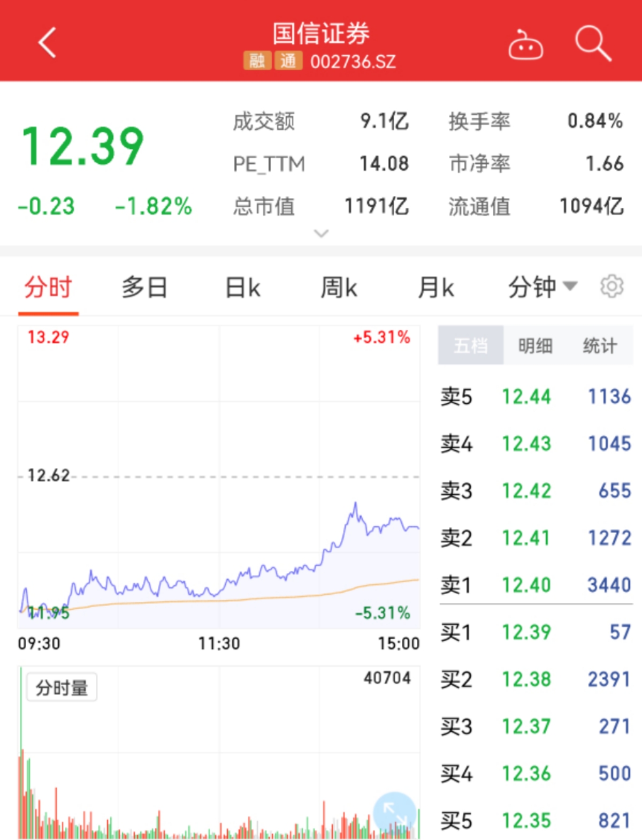Tap the 融 margin trading badge
Image resolution: width=642 pixels, height=840 pixels.
pyautogui.click(x=257, y=61)
